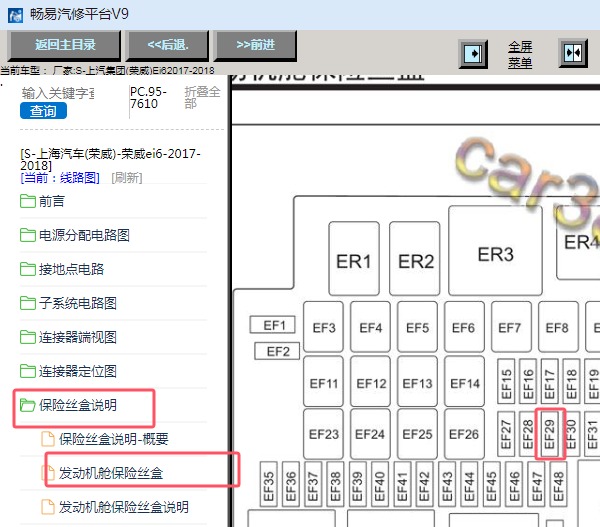Open the 前言 folder
The image size is (600, 527).
52,201
